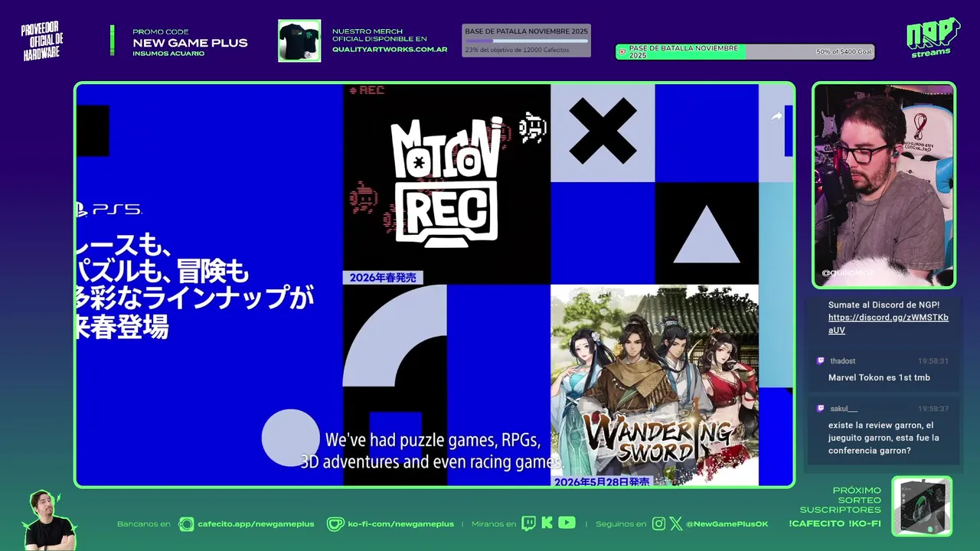The width and height of the screenshot is (980, 551).
Task: Open cafecito.app/newgameplus link
Action: [256, 524]
